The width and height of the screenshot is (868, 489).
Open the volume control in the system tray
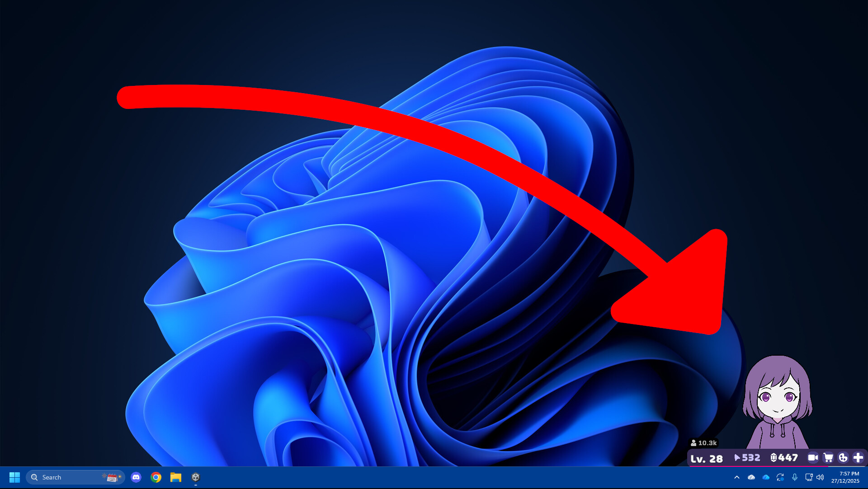point(820,477)
